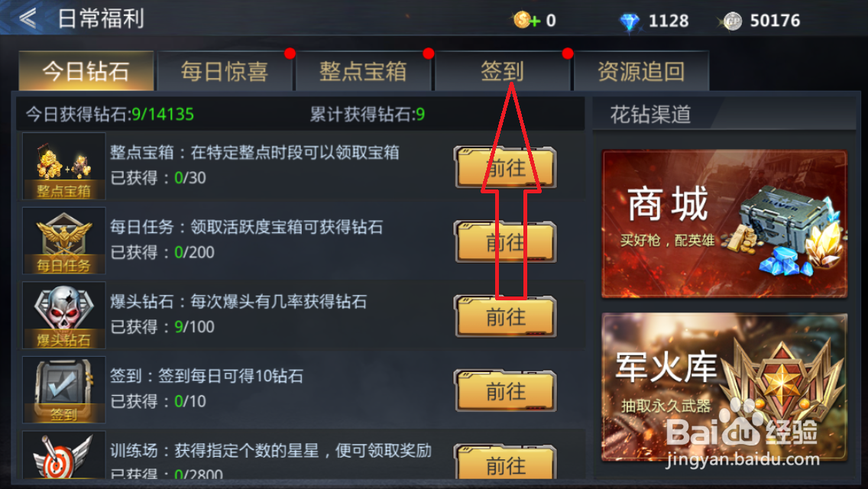Select the 签到 checkmark watch icon
This screenshot has width=868, height=489.
point(63,390)
